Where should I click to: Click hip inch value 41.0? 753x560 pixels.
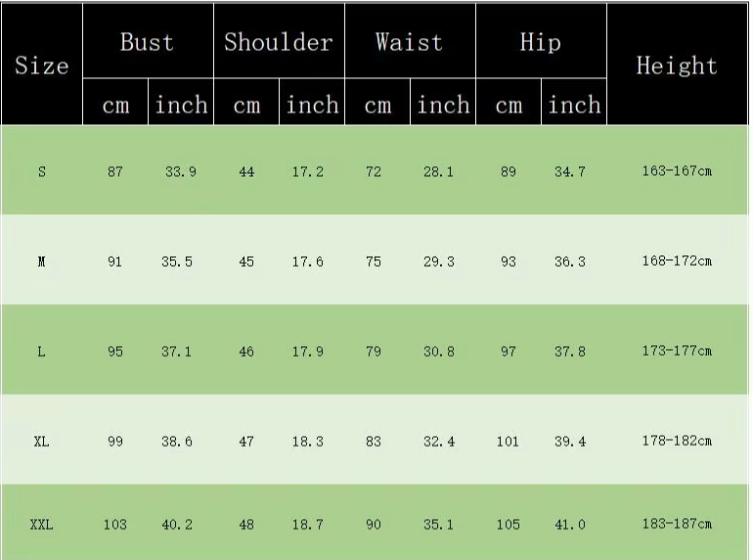(x=570, y=525)
